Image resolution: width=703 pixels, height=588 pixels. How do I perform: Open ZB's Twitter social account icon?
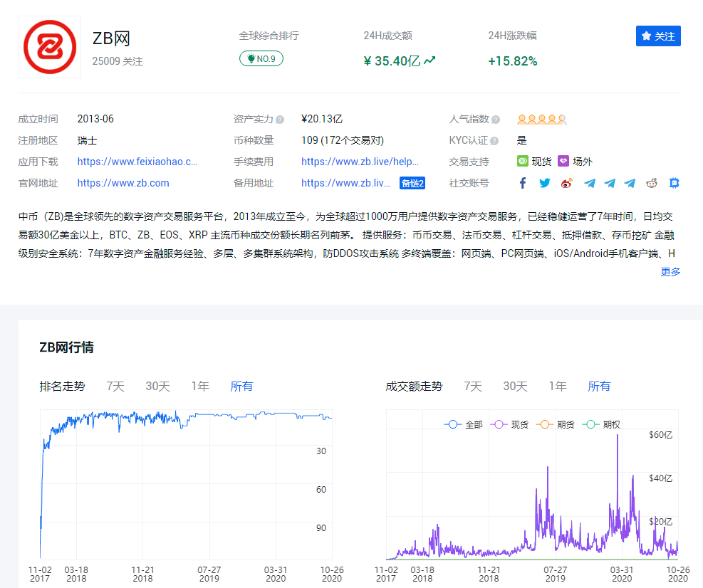[545, 183]
